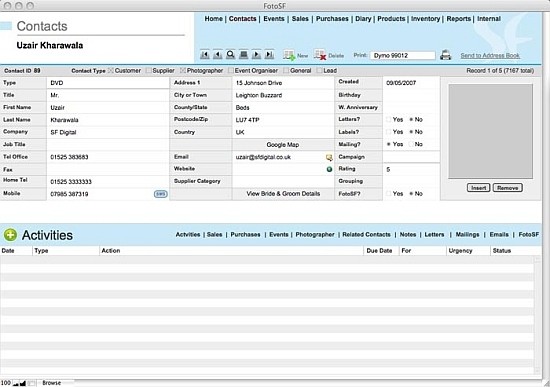Check the General contact type box
This screenshot has width=550, height=387.
pos(286,71)
